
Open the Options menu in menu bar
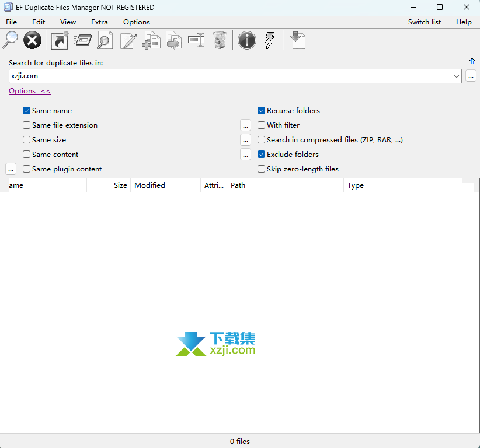(137, 22)
